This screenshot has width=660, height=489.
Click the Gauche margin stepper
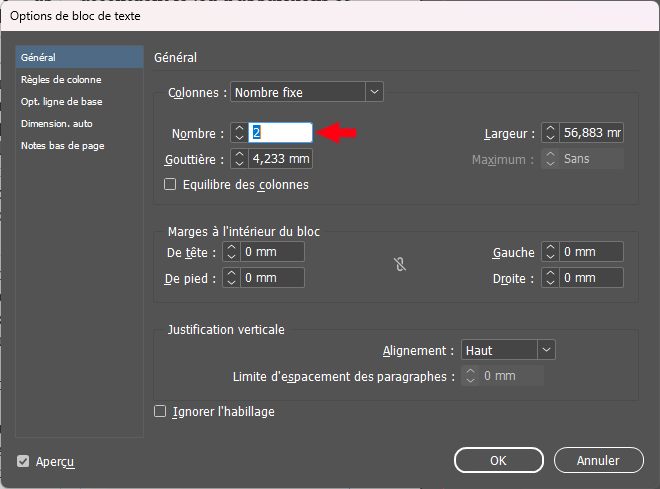550,252
